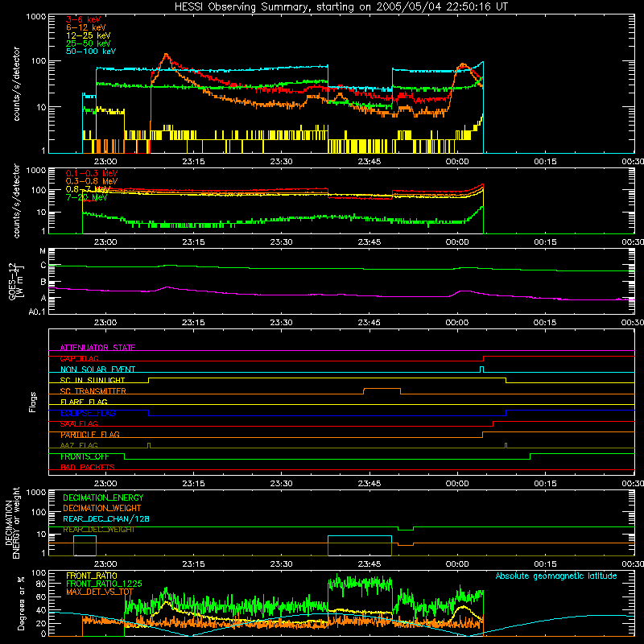The height and width of the screenshot is (644, 644).
Task: Click the 00:15 tick label under the GOES panel
Action: [545, 323]
